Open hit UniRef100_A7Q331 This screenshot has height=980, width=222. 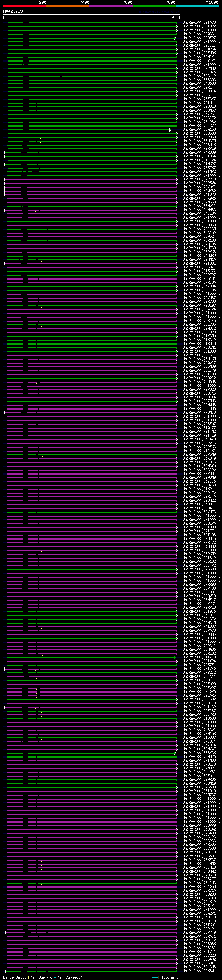pyautogui.click(x=199, y=34)
